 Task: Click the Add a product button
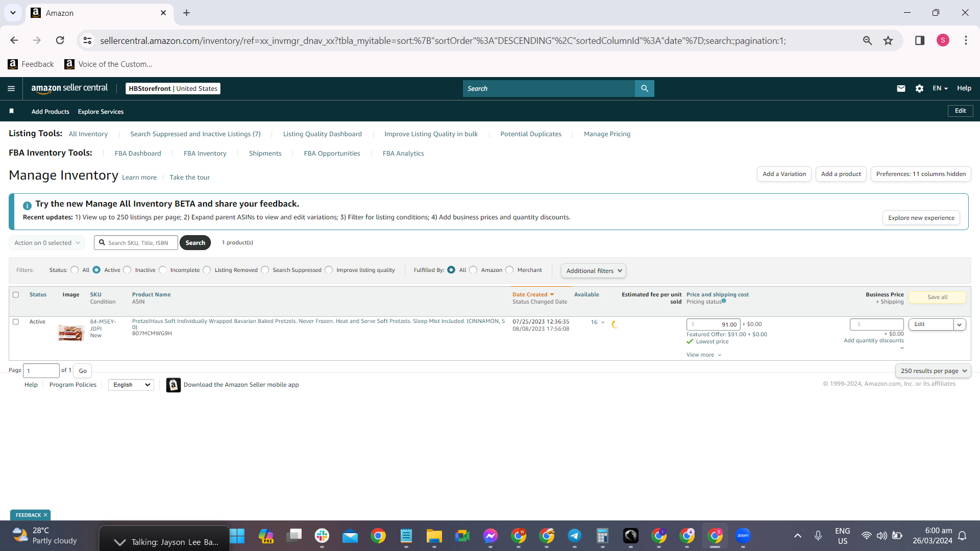pyautogui.click(x=841, y=174)
